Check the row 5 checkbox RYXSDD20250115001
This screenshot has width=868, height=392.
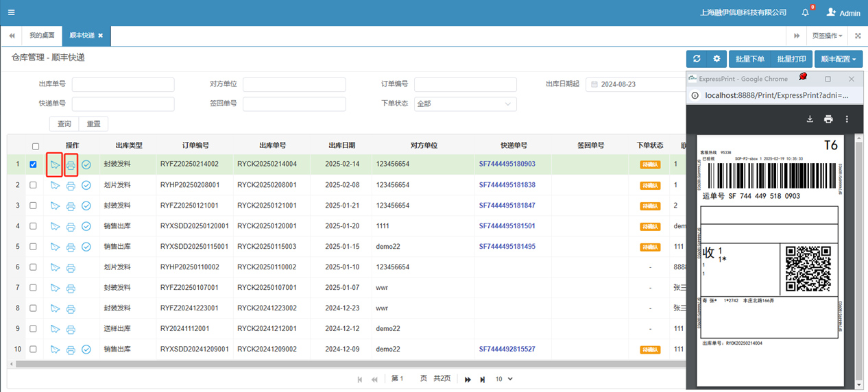(33, 247)
